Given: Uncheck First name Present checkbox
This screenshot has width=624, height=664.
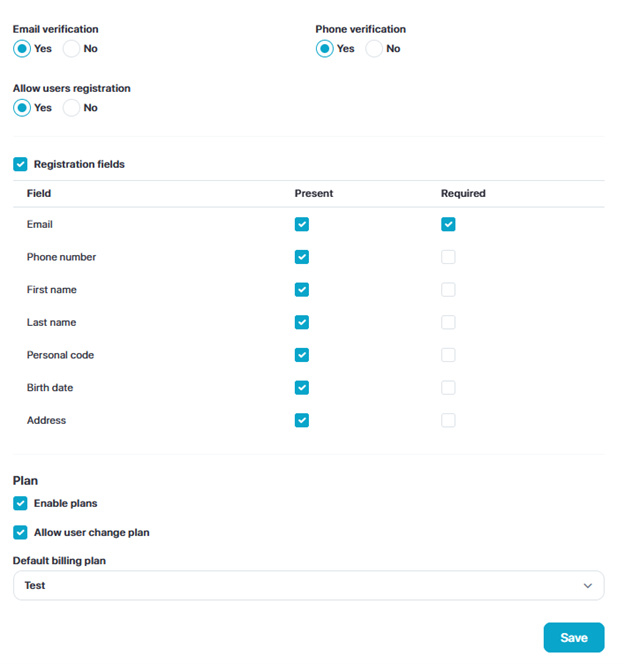Looking at the screenshot, I should pos(302,290).
